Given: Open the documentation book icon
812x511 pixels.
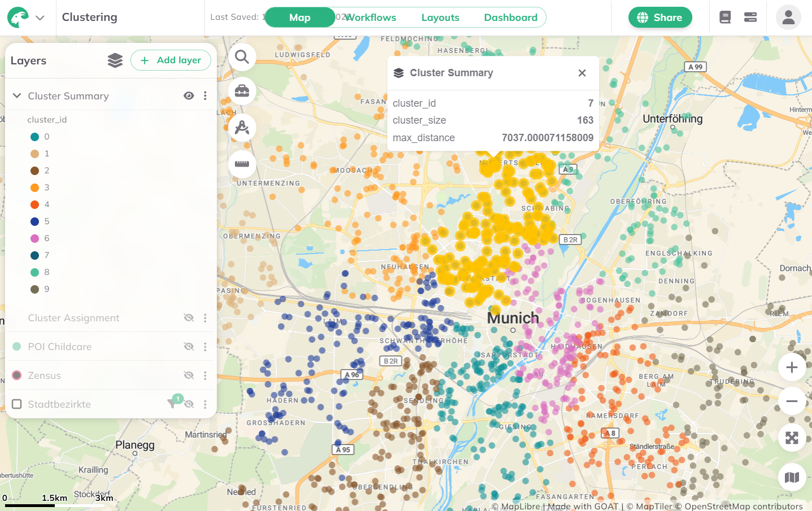Looking at the screenshot, I should 726,17.
